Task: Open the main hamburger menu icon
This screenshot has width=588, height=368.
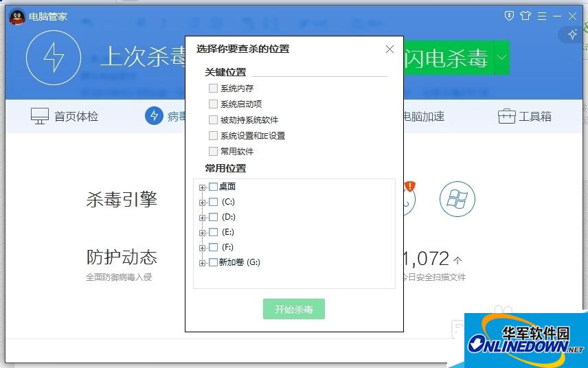Action: 542,15
